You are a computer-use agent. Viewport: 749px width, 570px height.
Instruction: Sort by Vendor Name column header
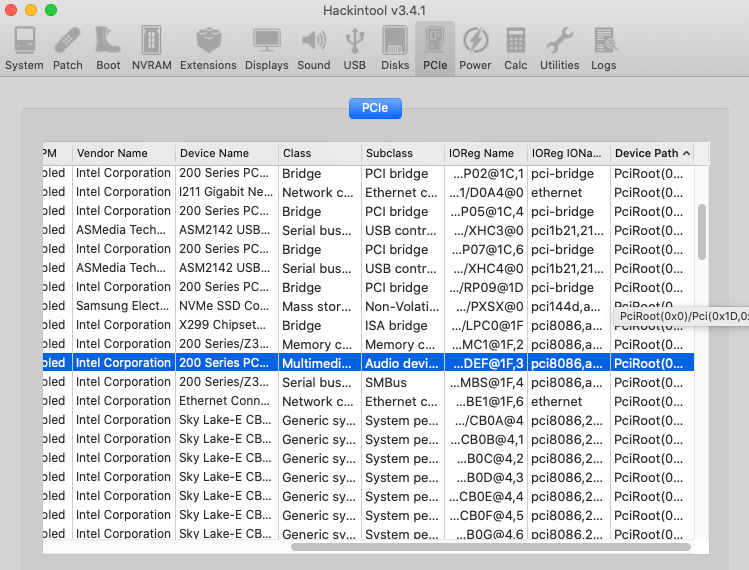click(124, 153)
